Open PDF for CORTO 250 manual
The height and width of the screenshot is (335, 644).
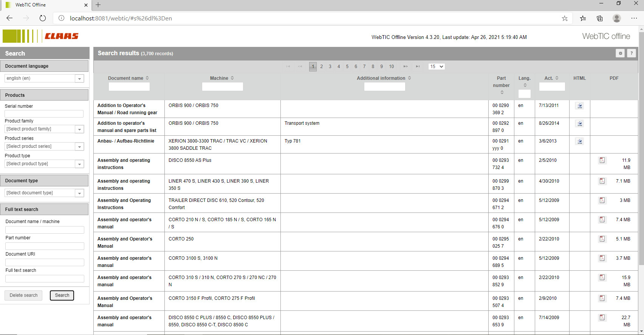pyautogui.click(x=602, y=239)
